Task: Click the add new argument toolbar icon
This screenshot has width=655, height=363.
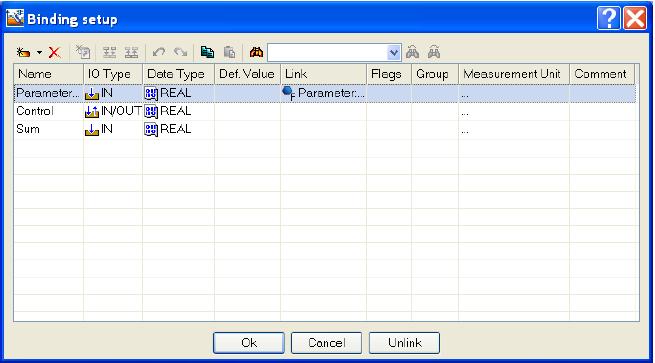Action: (x=23, y=53)
